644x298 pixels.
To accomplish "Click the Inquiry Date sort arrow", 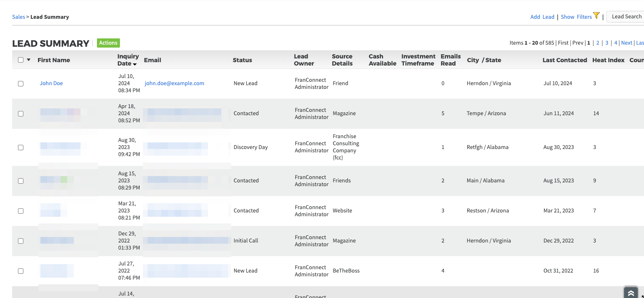I will coord(135,64).
